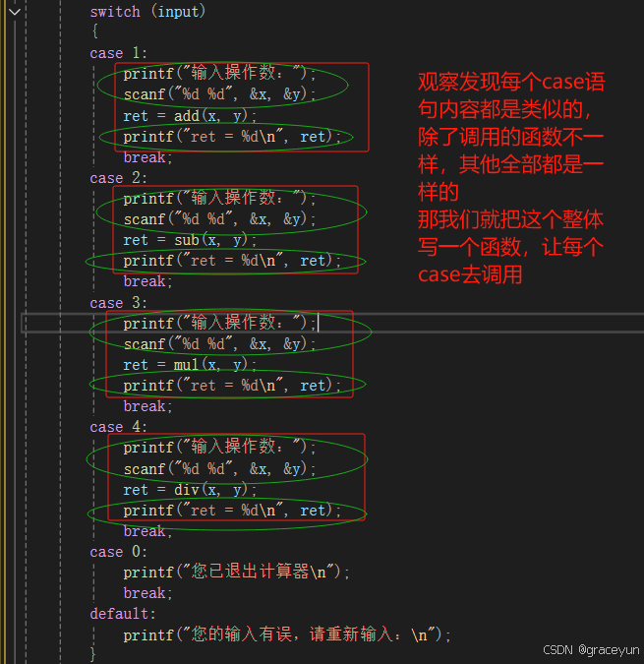644x664 pixels.
Task: Click the 'ret = sub(x, y);' line
Action: [x=190, y=240]
